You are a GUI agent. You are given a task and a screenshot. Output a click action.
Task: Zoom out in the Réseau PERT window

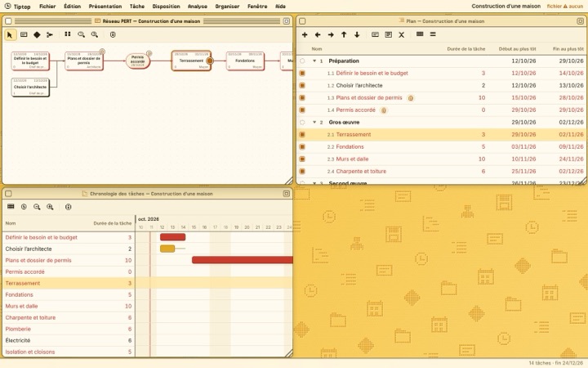point(81,34)
